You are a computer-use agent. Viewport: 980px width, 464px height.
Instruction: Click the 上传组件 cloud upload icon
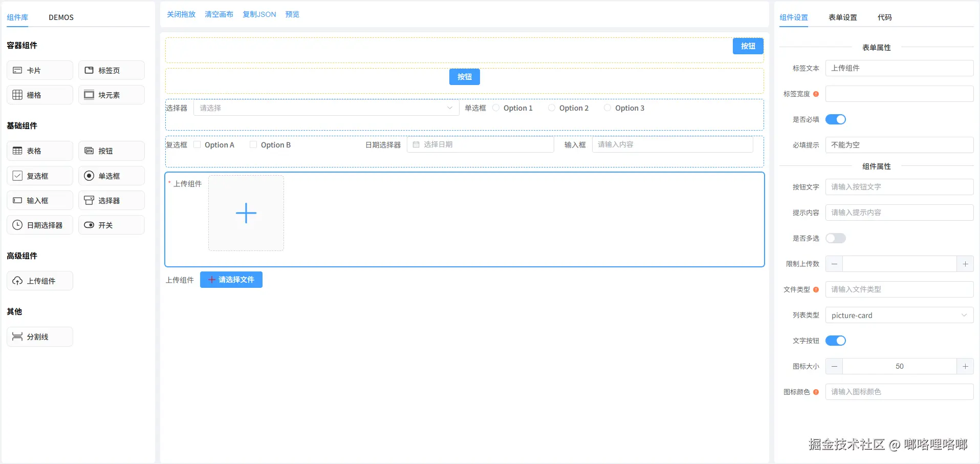click(17, 281)
